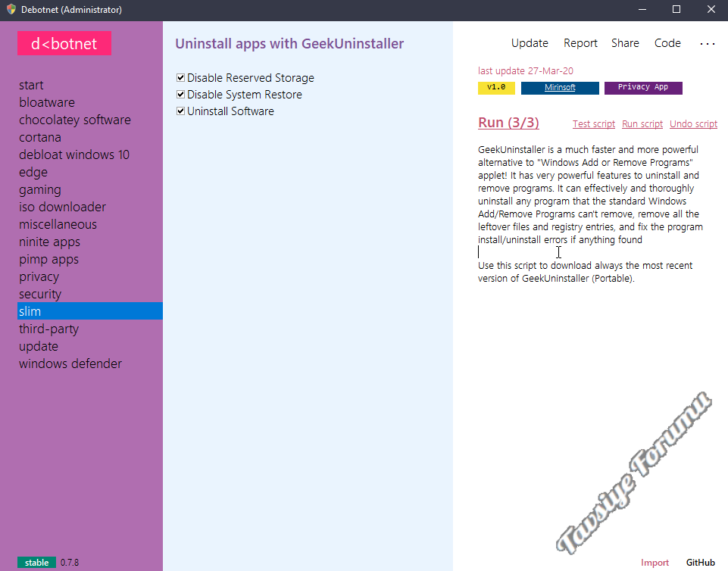Open the third-party category

point(48,329)
